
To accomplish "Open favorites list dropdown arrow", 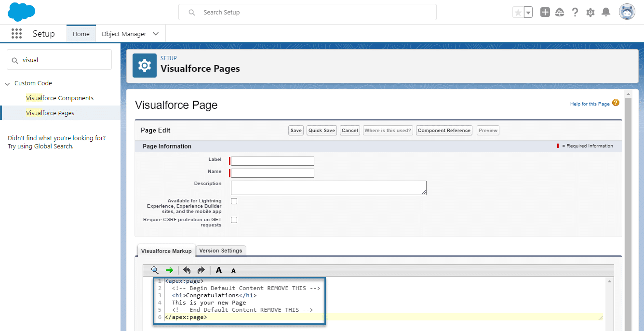I will coord(527,12).
